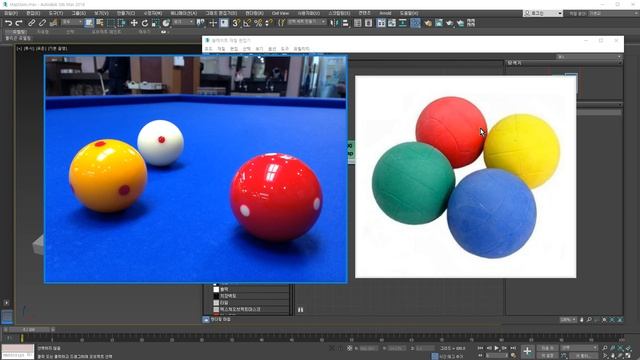
Task: Toggle the Spinner Snap button
Action: pos(269,23)
